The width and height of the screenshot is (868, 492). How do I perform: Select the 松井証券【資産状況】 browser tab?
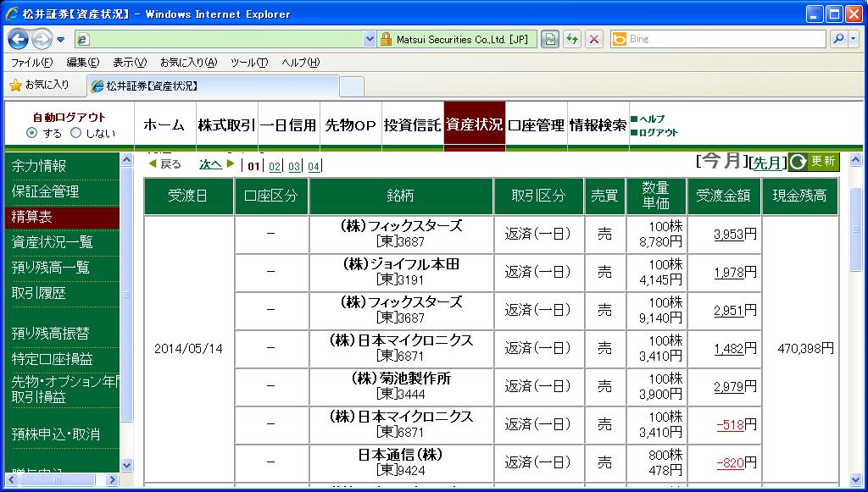click(213, 86)
